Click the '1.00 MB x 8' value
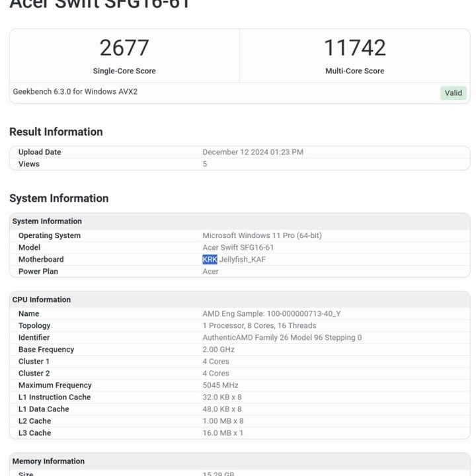The height and width of the screenshot is (476, 476). (x=223, y=420)
